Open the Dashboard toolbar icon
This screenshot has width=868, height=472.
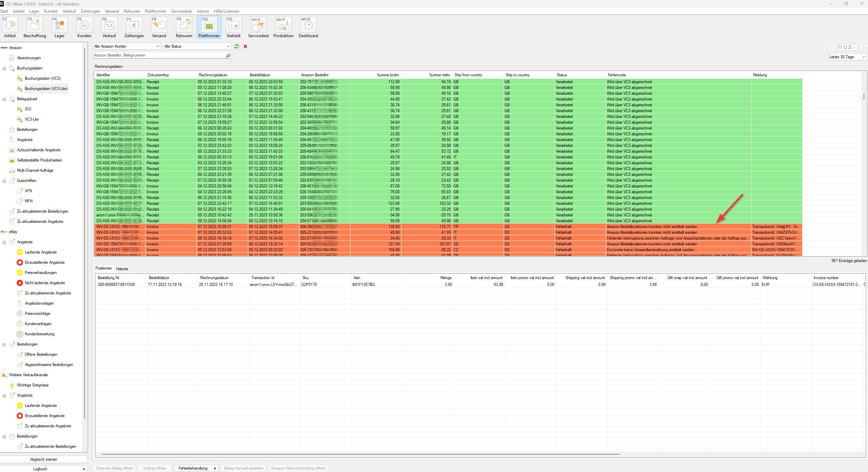(308, 27)
